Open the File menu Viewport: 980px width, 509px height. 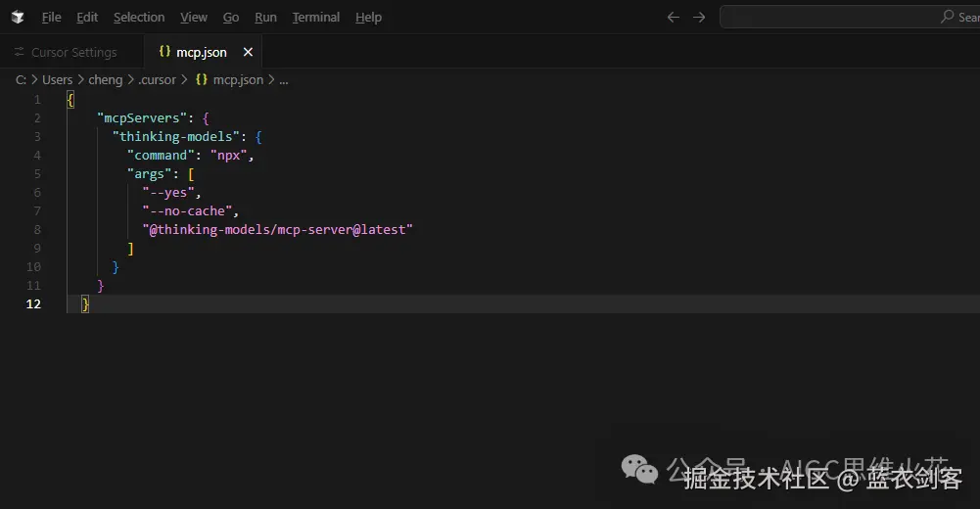point(51,18)
